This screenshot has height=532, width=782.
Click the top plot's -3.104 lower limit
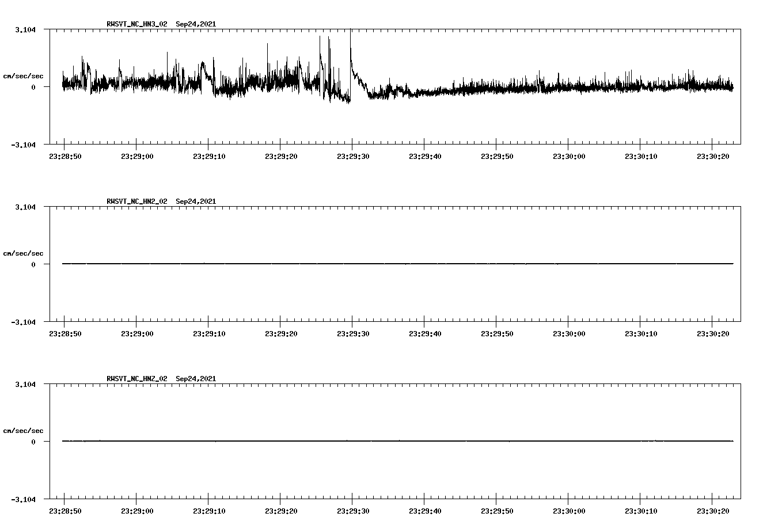coord(23,145)
